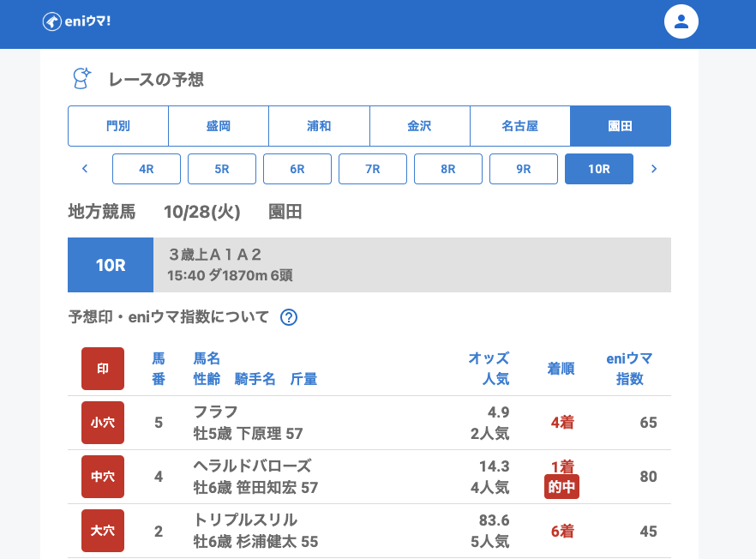Switch to the 盛岡 racecourse tab

point(219,126)
